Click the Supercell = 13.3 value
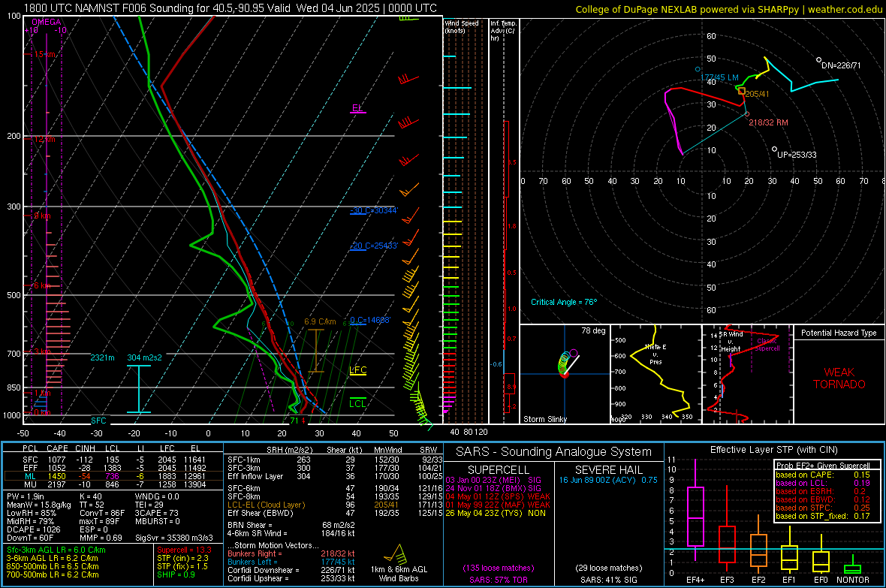The height and width of the screenshot is (588, 886). [x=184, y=550]
